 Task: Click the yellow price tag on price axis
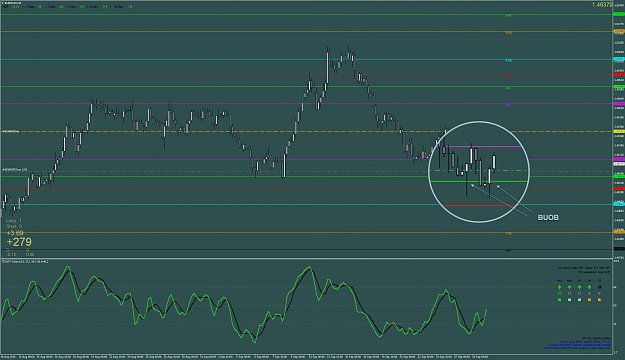[619, 131]
